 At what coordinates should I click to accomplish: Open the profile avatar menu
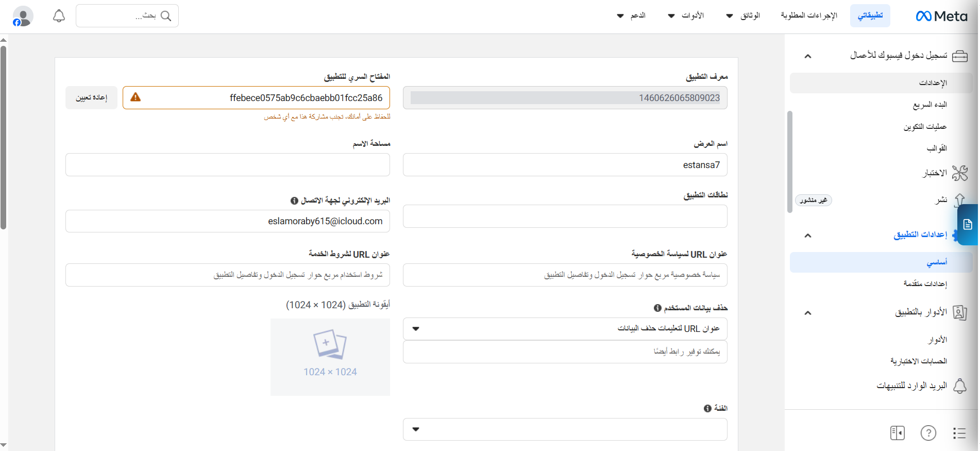click(23, 16)
